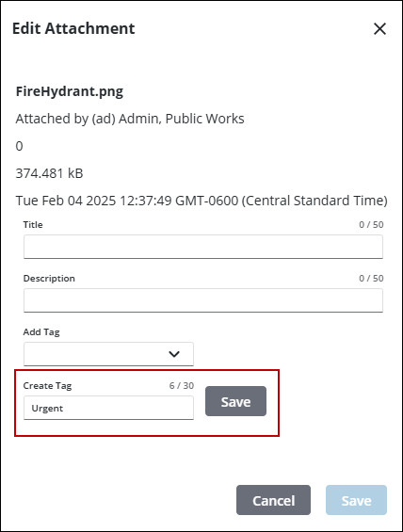This screenshot has width=403, height=532.
Task: Click into the Title text field
Action: tap(203, 247)
